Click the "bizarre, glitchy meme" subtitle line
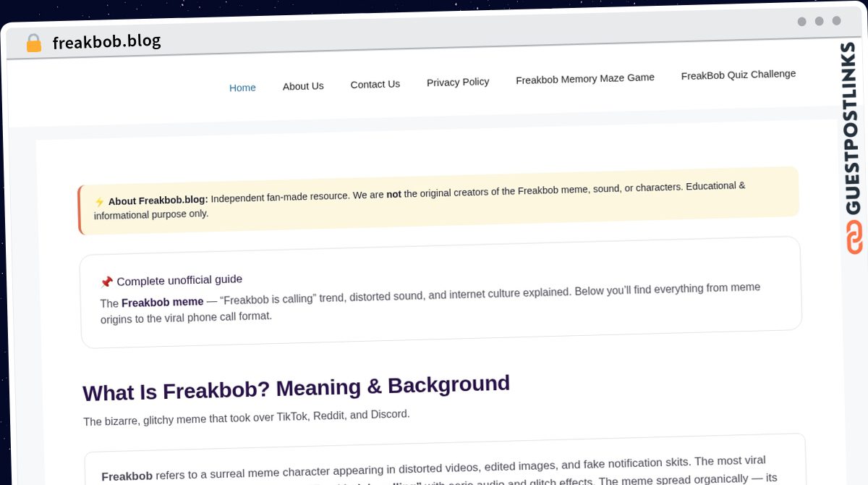This screenshot has width=868, height=485. pos(247,418)
